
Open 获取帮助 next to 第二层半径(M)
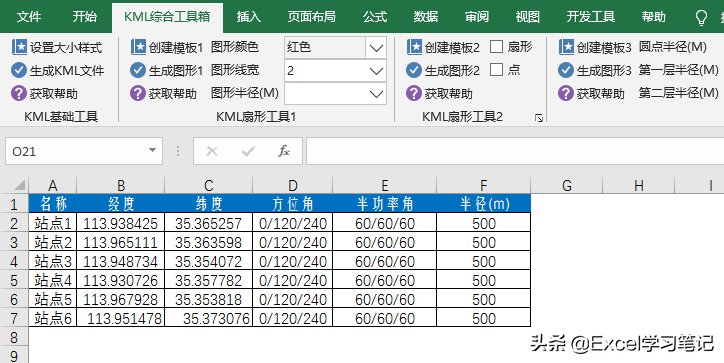[x=591, y=94]
